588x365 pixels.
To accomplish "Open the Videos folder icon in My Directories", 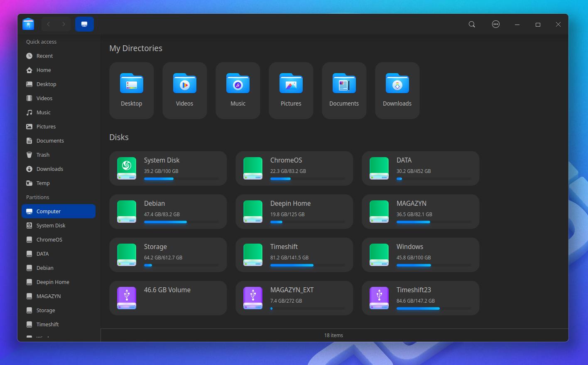I will click(x=185, y=83).
